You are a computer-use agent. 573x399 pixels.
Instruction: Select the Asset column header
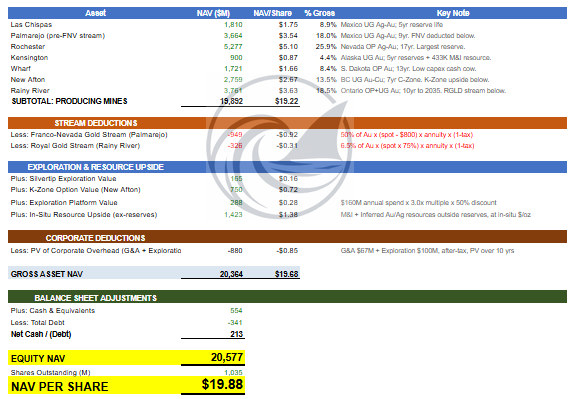point(95,13)
